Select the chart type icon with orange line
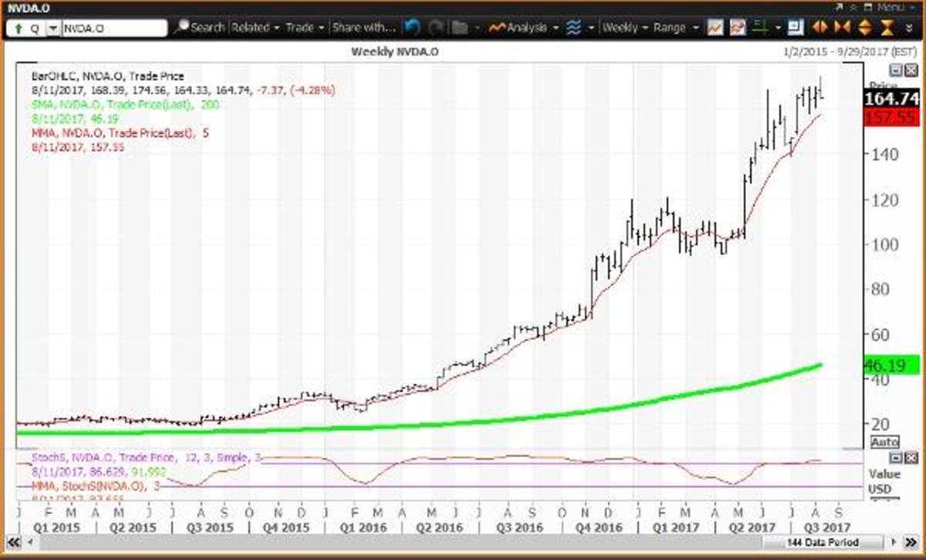The image size is (926, 560). [715, 27]
